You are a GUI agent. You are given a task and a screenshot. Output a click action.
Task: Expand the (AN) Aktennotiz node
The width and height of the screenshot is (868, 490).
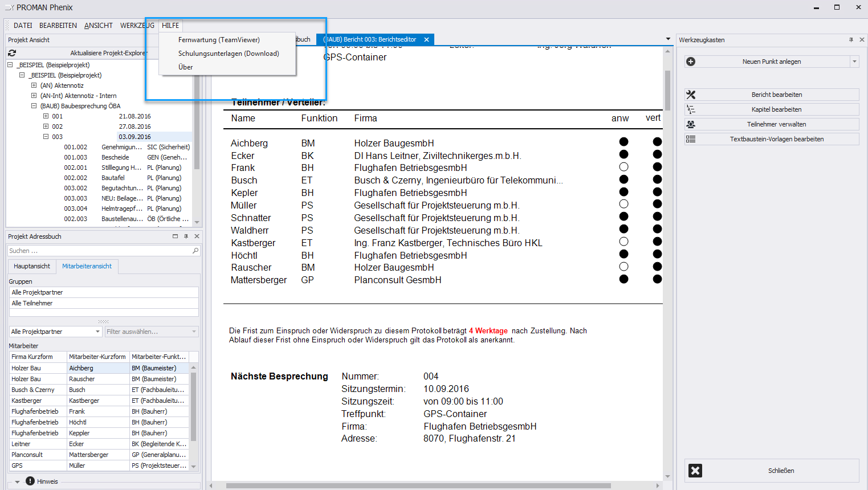pos(34,85)
